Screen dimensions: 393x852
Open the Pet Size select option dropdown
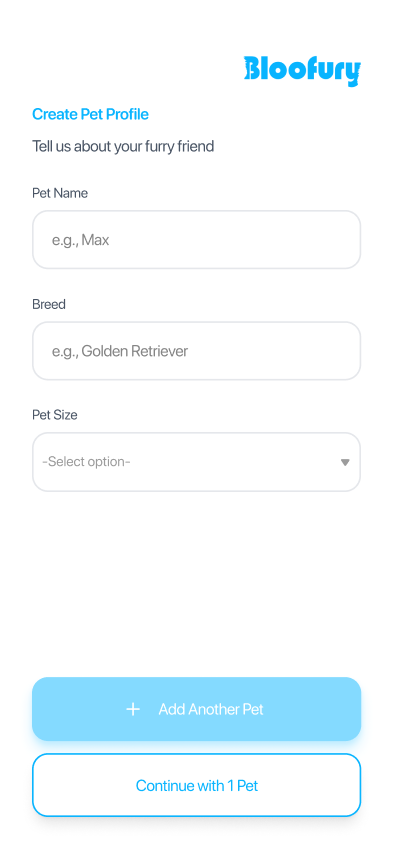(196, 462)
